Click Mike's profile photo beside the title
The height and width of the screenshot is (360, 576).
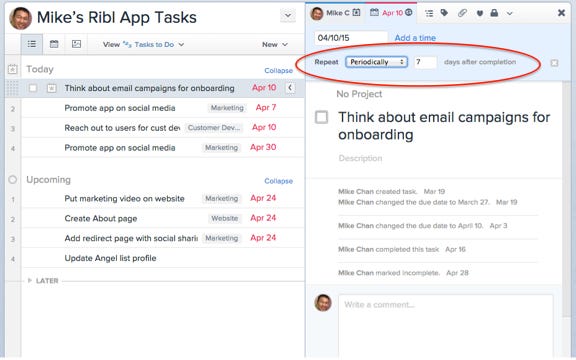[x=20, y=18]
